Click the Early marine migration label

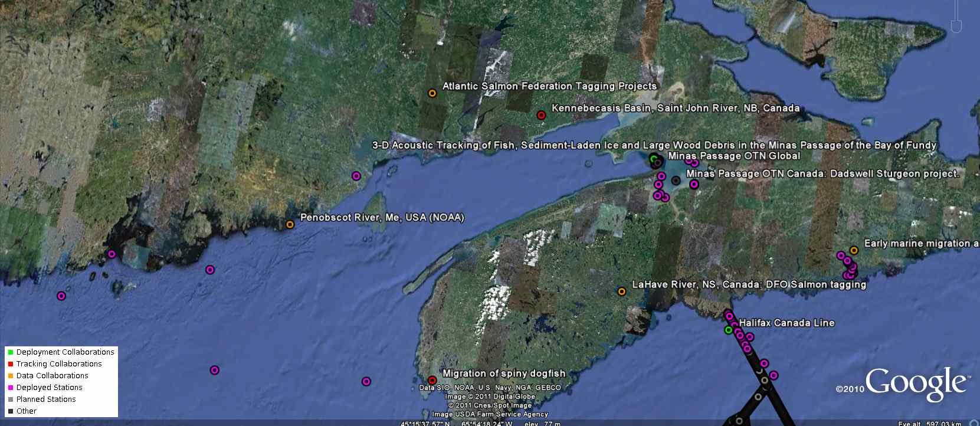[x=921, y=243]
